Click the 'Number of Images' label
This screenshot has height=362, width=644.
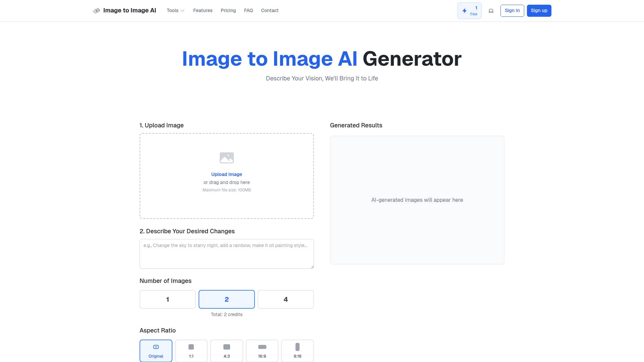166,281
